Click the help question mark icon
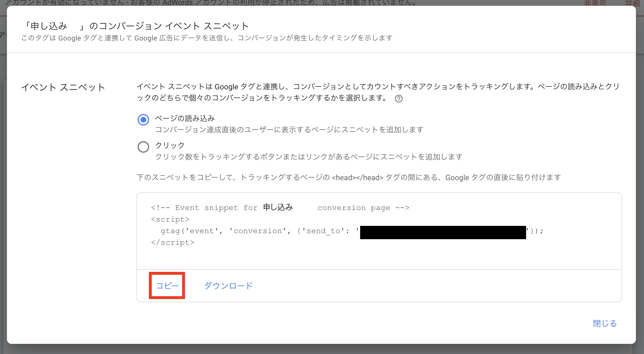644x354 pixels. click(399, 99)
